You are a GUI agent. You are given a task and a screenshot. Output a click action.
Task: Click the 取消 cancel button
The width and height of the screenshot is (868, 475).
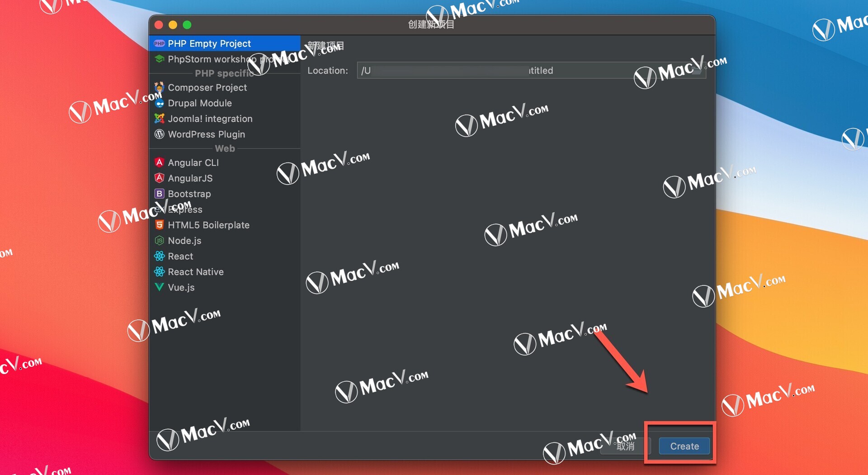(626, 446)
